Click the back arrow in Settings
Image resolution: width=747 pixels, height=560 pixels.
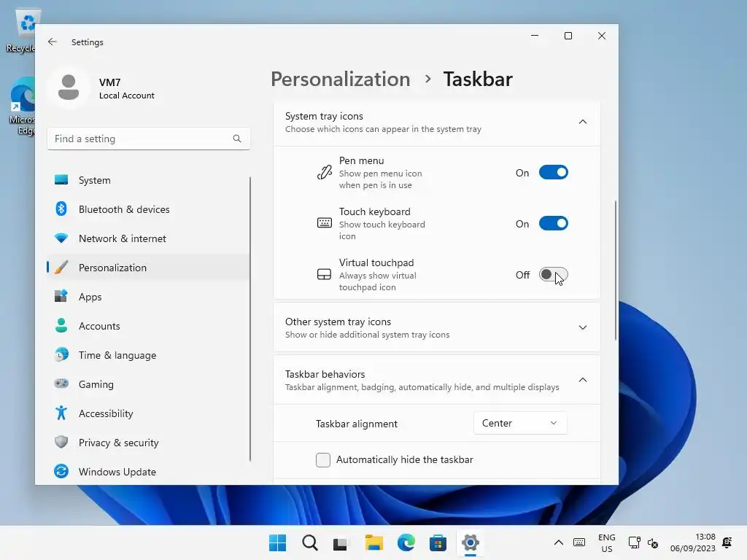53,42
